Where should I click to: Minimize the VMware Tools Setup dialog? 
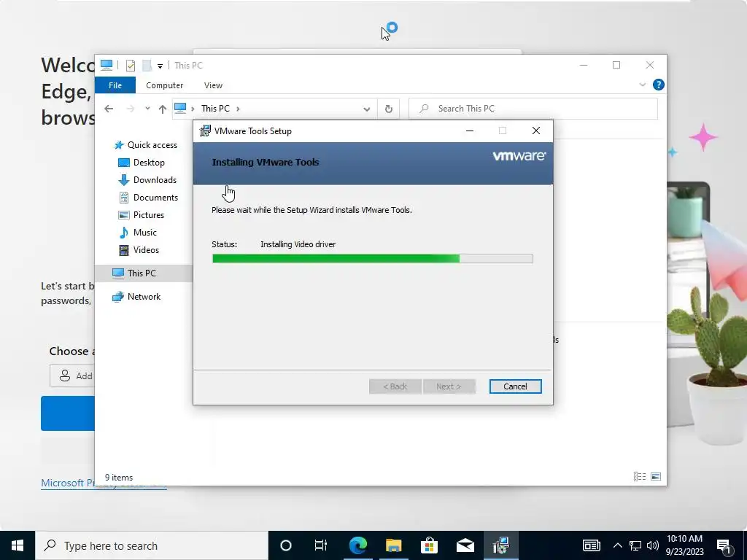click(x=470, y=131)
